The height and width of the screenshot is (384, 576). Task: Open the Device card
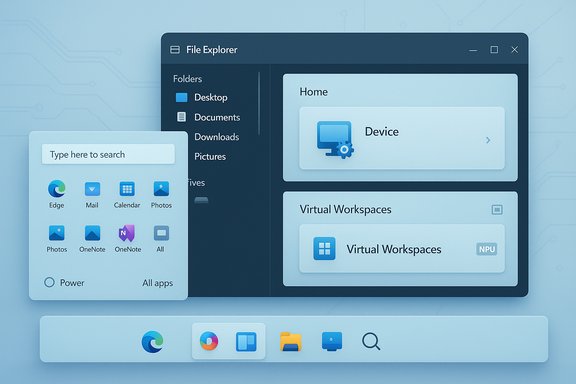tap(402, 138)
